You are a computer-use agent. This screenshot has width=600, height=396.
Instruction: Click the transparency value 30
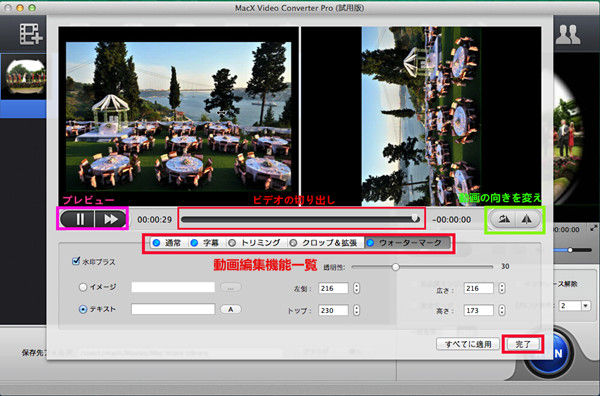tap(505, 267)
